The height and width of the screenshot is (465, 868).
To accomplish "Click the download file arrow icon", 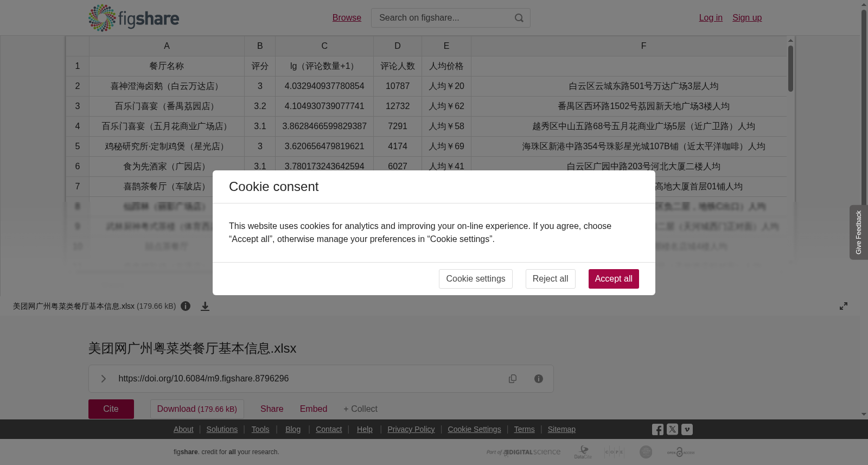I will coord(205,306).
